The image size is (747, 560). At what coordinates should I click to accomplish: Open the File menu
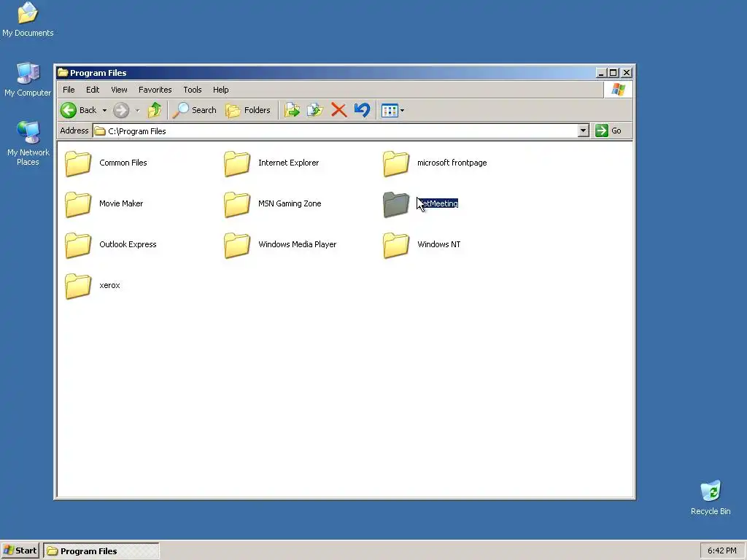(69, 90)
